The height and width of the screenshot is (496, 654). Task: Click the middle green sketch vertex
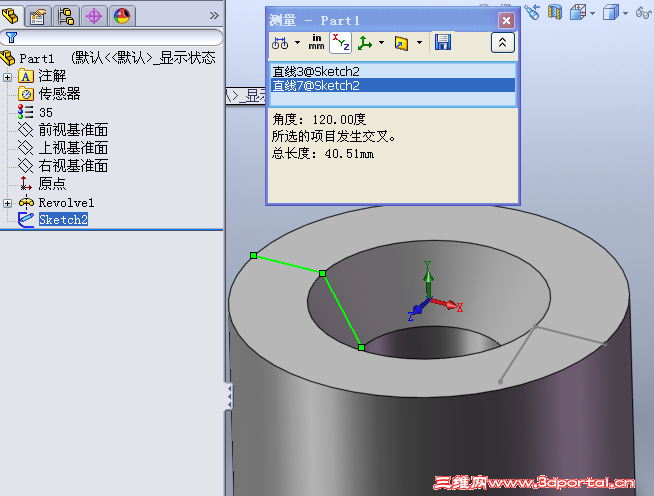pyautogui.click(x=322, y=273)
